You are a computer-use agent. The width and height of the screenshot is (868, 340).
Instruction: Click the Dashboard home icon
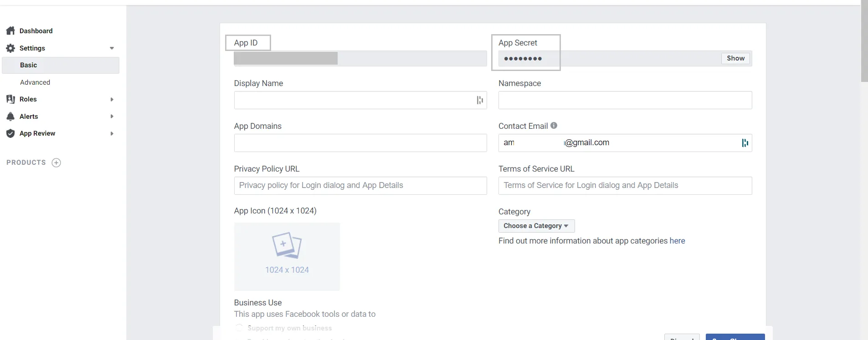(10, 31)
